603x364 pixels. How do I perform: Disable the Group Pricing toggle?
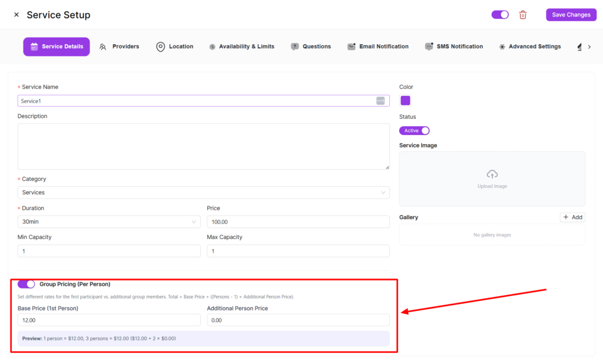[26, 284]
